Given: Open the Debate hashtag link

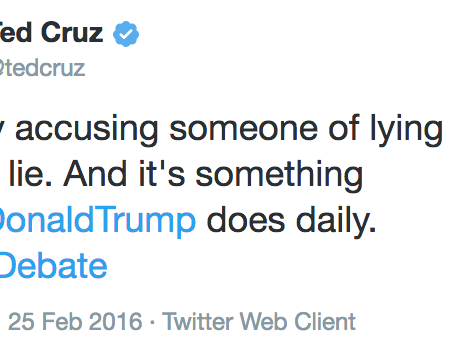Looking at the screenshot, I should pyautogui.click(x=53, y=265).
